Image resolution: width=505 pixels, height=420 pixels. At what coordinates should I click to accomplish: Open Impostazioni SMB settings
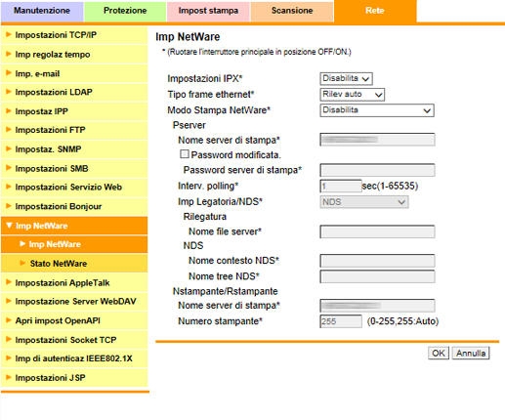(x=74, y=169)
